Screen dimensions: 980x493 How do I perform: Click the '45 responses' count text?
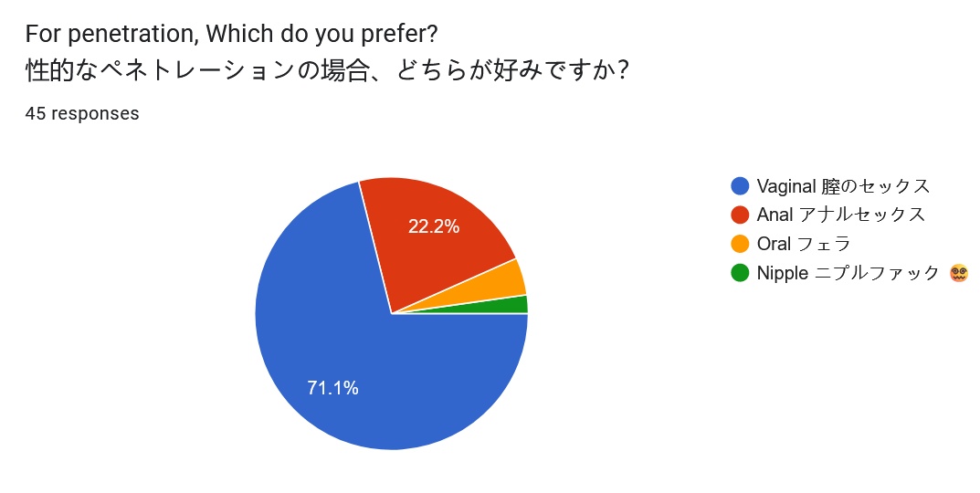click(x=82, y=114)
